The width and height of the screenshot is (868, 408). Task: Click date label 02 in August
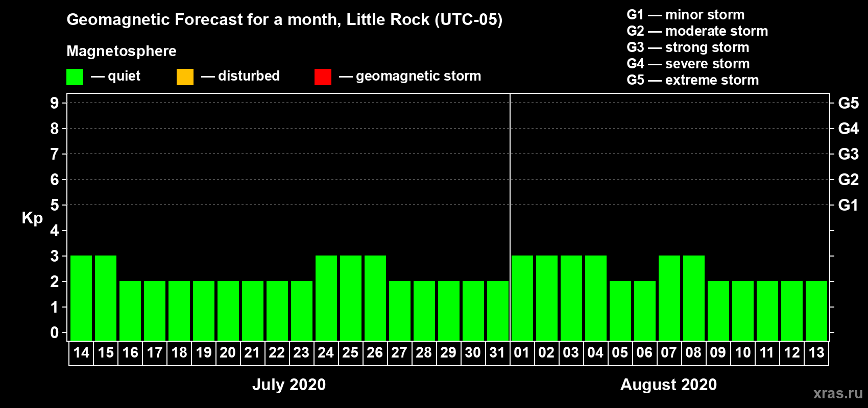point(546,353)
